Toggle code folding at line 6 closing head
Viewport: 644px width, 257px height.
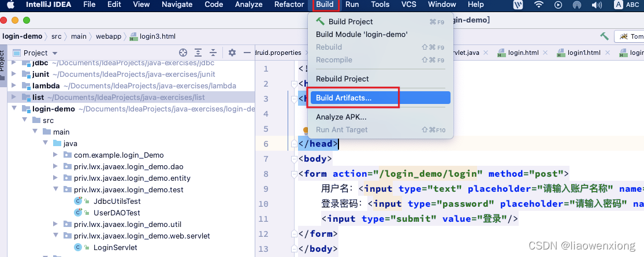(x=293, y=144)
